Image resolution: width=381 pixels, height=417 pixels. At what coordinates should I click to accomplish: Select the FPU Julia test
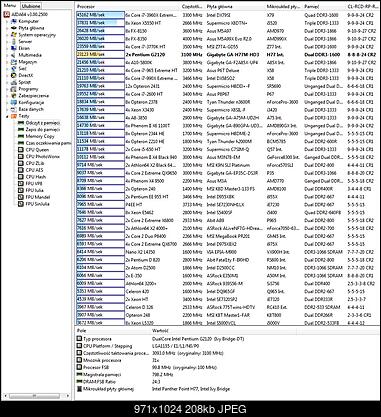pyautogui.click(x=35, y=190)
